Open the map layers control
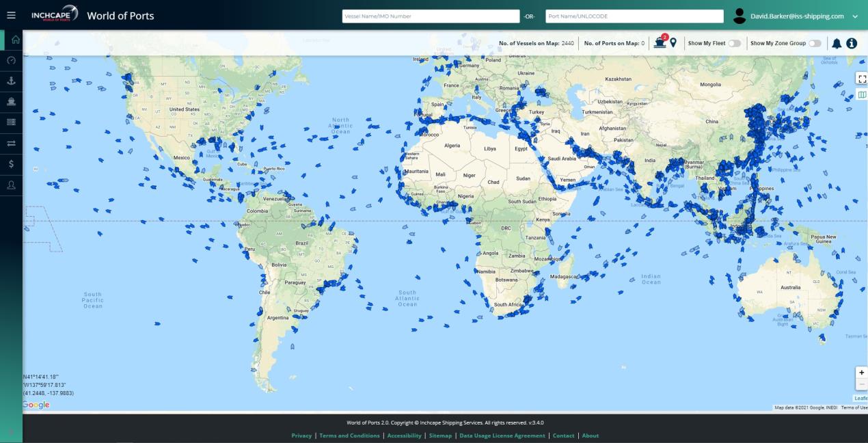The image size is (868, 443). 862,94
